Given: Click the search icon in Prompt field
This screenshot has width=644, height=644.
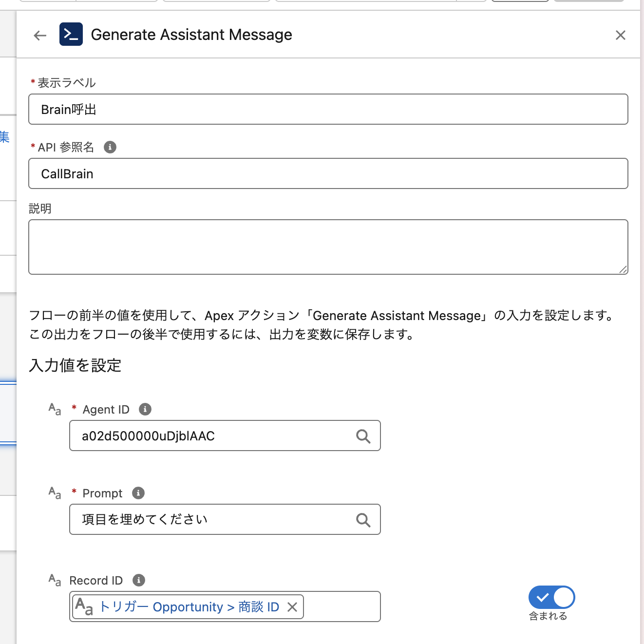Looking at the screenshot, I should coord(363,520).
